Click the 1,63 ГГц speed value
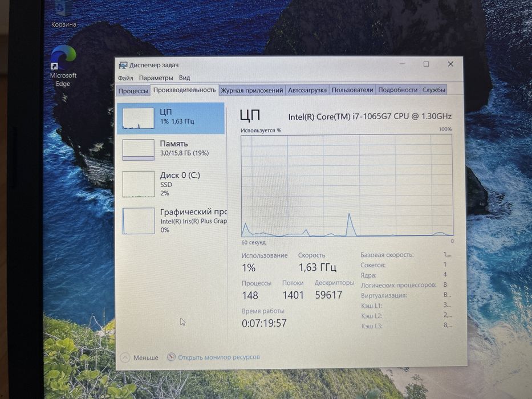The height and width of the screenshot is (399, 532). point(317,267)
